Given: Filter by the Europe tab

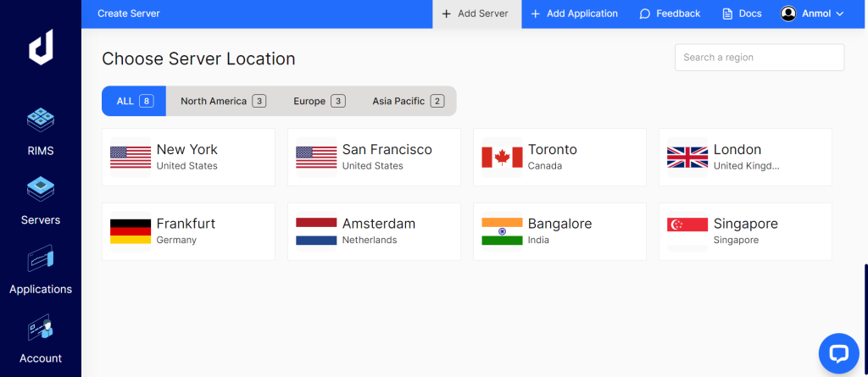Looking at the screenshot, I should [319, 101].
